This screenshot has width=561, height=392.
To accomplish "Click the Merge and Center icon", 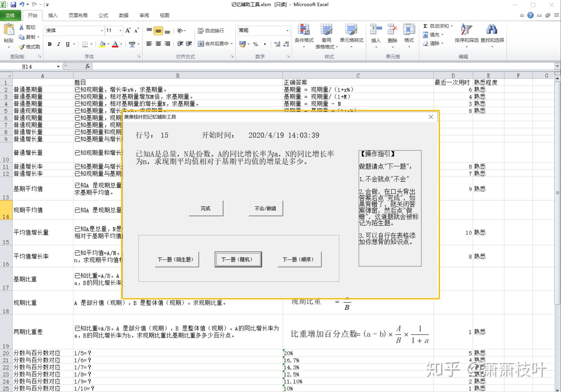I will 201,44.
